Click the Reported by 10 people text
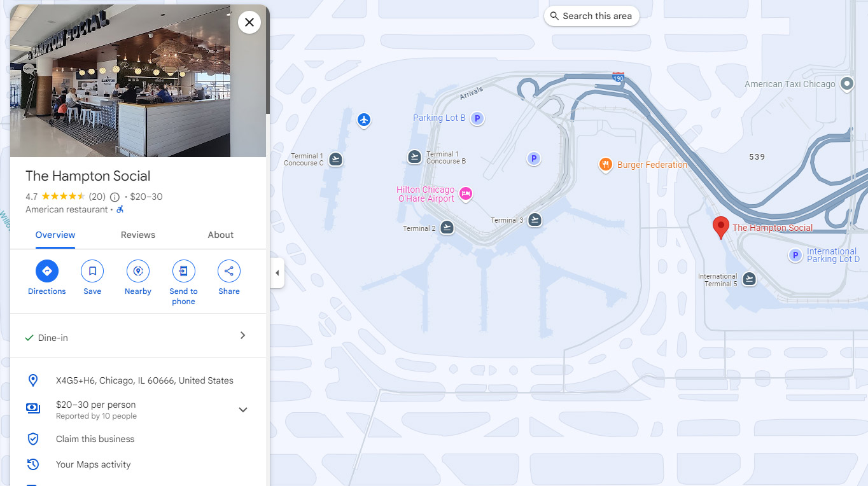 (96, 416)
